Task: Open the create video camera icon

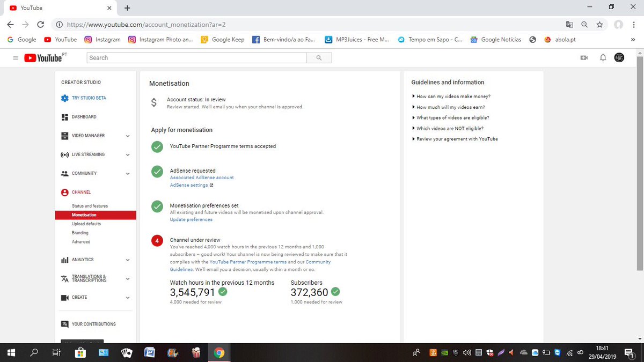Action: pos(584,58)
